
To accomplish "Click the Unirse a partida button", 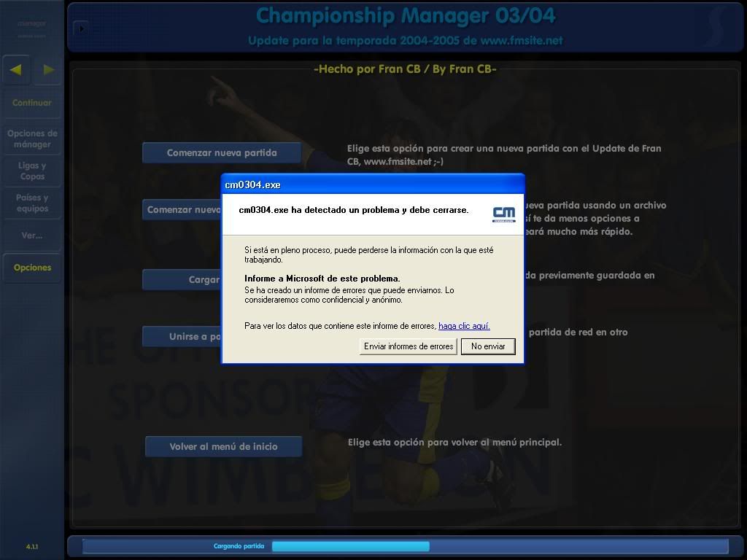I will click(x=182, y=337).
